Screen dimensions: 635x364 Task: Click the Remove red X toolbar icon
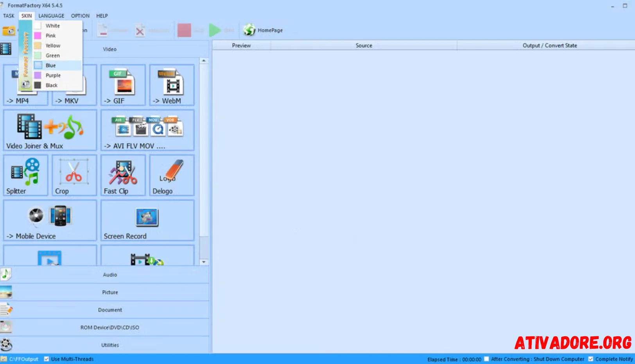140,30
